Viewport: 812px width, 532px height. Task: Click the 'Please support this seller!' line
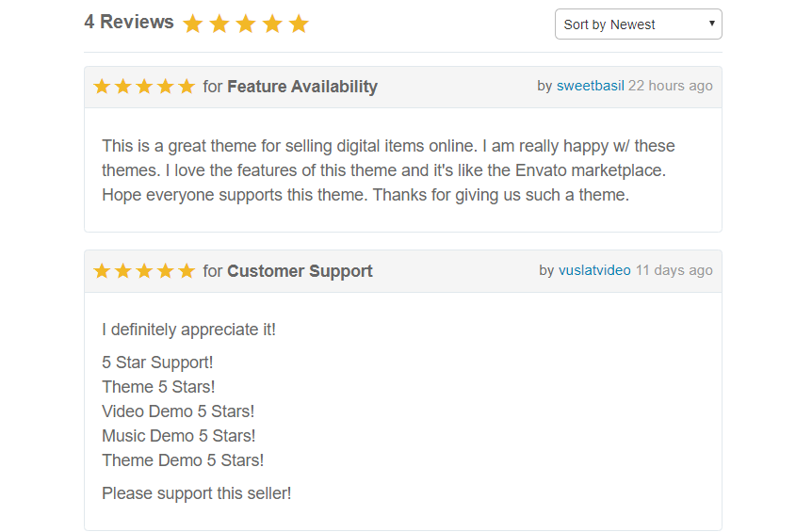(x=196, y=493)
